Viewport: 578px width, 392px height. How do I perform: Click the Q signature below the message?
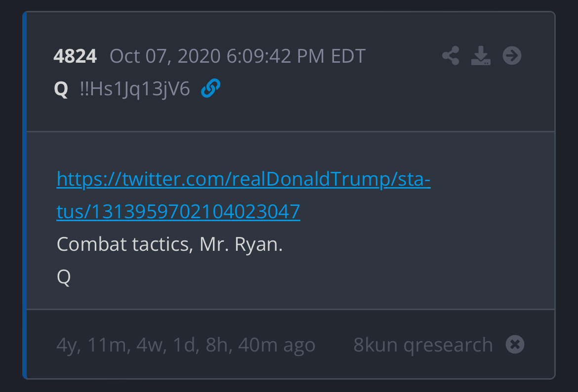click(64, 277)
